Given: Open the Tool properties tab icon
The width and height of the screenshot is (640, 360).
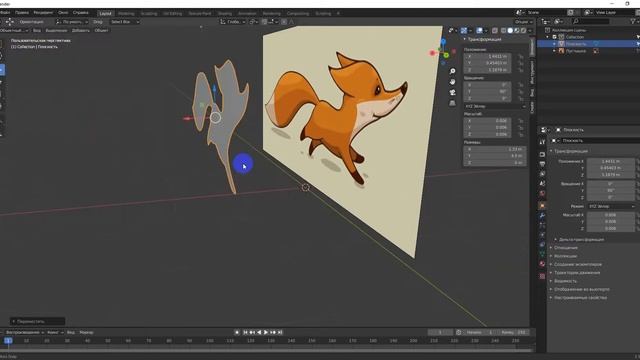Looking at the screenshot, I should [542, 142].
